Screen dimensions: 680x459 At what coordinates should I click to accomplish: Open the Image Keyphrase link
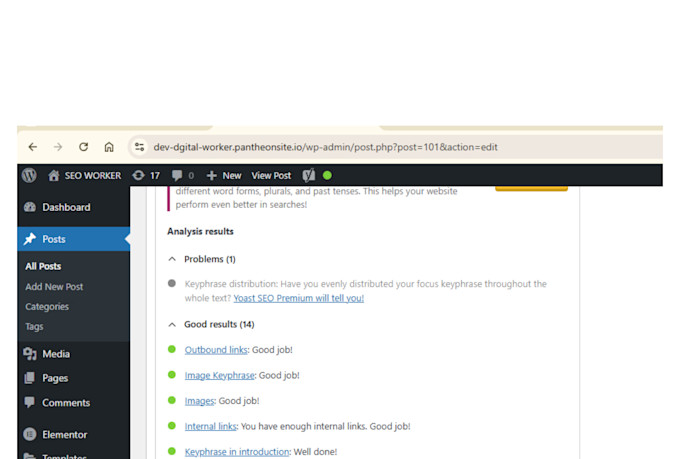point(219,375)
